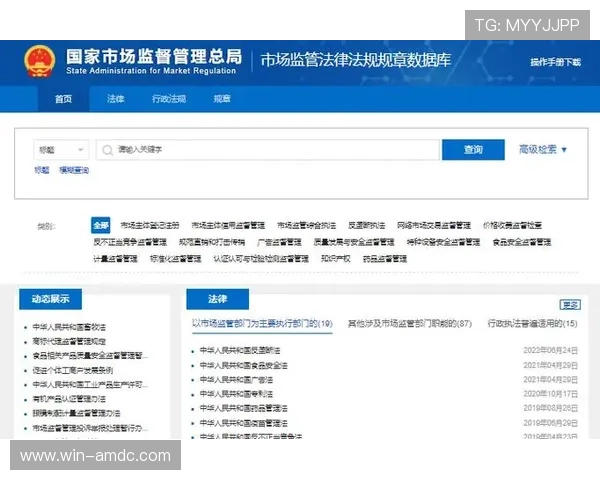Open 中华人民共和国畜牧法 in 动态展示

69,327
